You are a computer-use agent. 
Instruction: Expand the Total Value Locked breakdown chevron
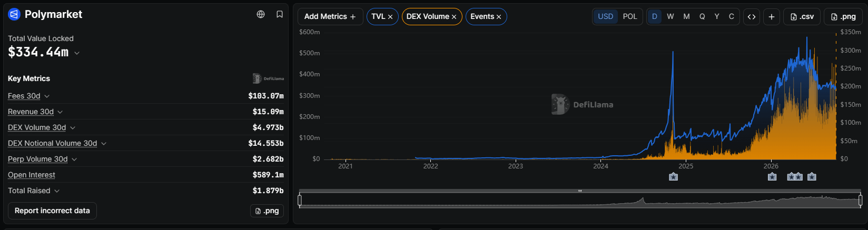point(77,53)
